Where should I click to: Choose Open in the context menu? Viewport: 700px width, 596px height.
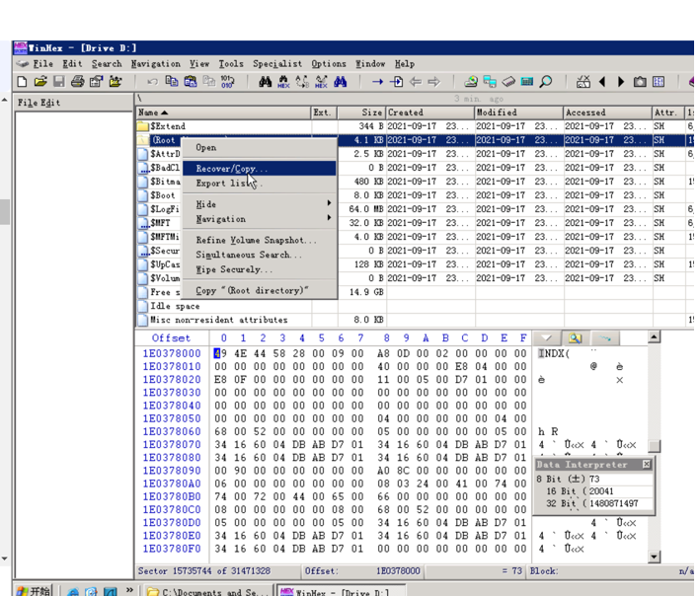tap(260, 148)
